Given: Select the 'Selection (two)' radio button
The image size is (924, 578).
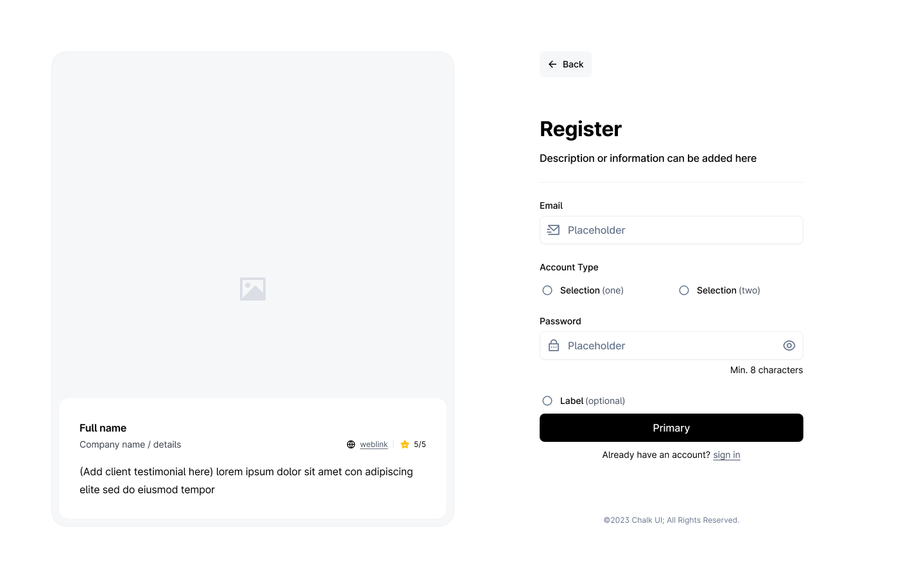Looking at the screenshot, I should (683, 290).
